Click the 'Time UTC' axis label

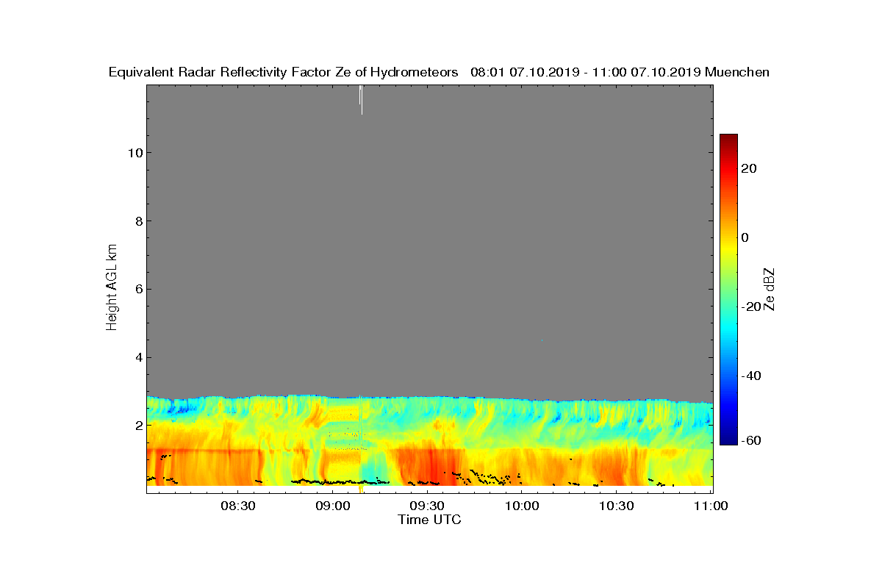click(x=430, y=520)
